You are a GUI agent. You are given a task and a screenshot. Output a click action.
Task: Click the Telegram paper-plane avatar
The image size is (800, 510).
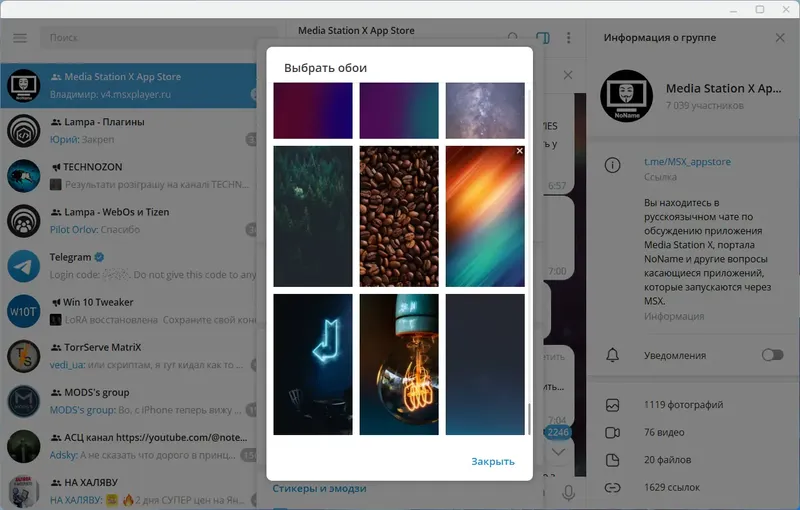23,266
